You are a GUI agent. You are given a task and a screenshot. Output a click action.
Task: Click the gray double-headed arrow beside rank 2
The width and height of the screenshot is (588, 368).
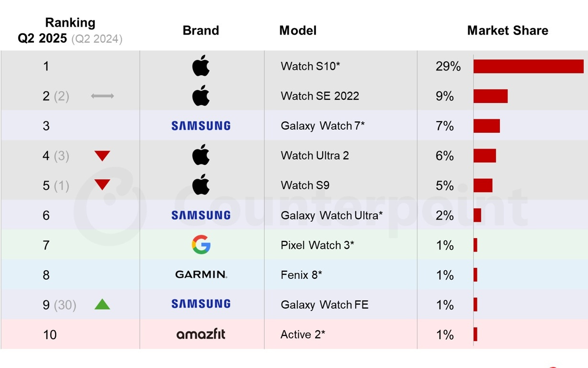pos(102,96)
